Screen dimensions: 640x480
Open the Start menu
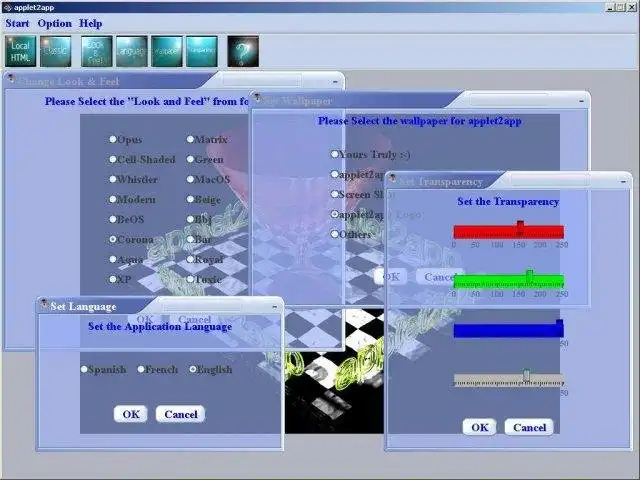point(17,24)
